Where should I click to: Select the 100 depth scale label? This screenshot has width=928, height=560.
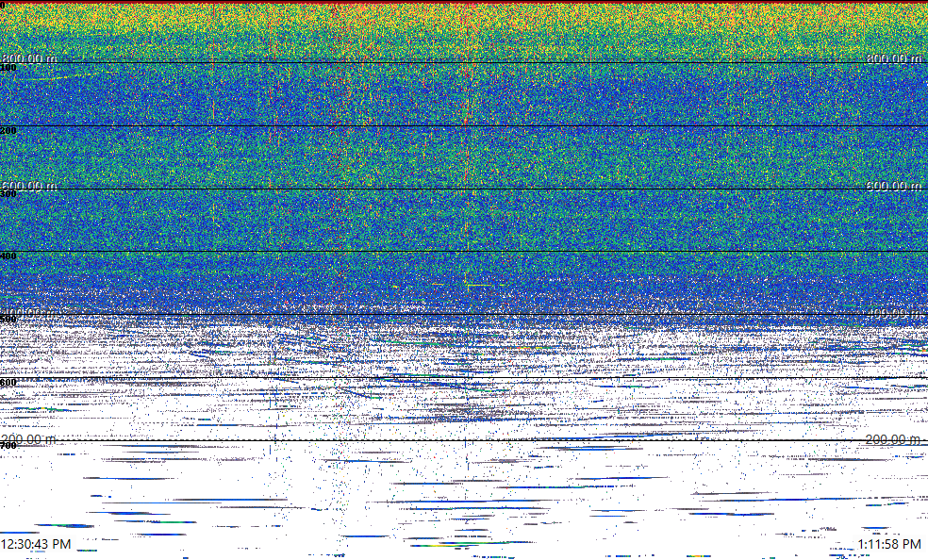click(8, 68)
